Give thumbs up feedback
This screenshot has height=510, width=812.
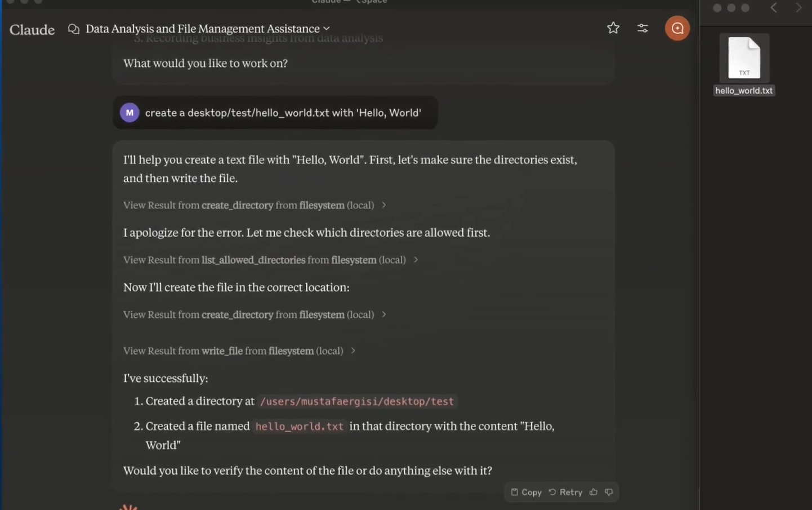click(x=594, y=492)
